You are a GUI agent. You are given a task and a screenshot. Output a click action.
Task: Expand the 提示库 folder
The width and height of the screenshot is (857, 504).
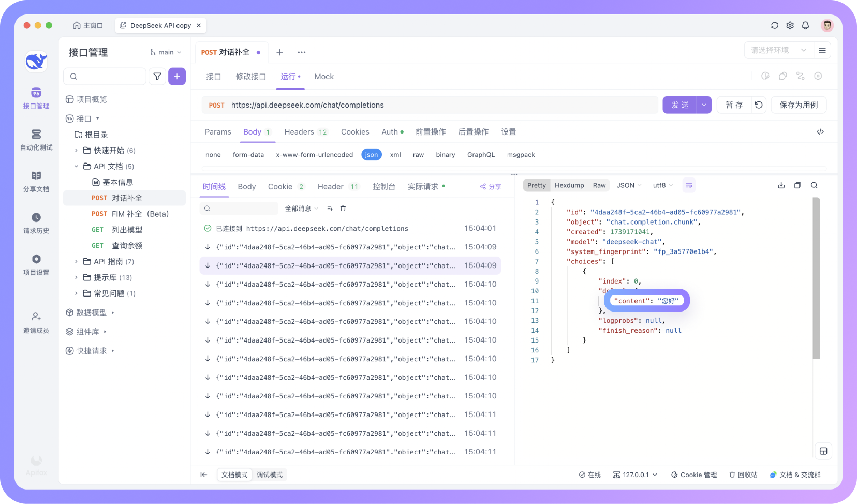[x=76, y=278]
